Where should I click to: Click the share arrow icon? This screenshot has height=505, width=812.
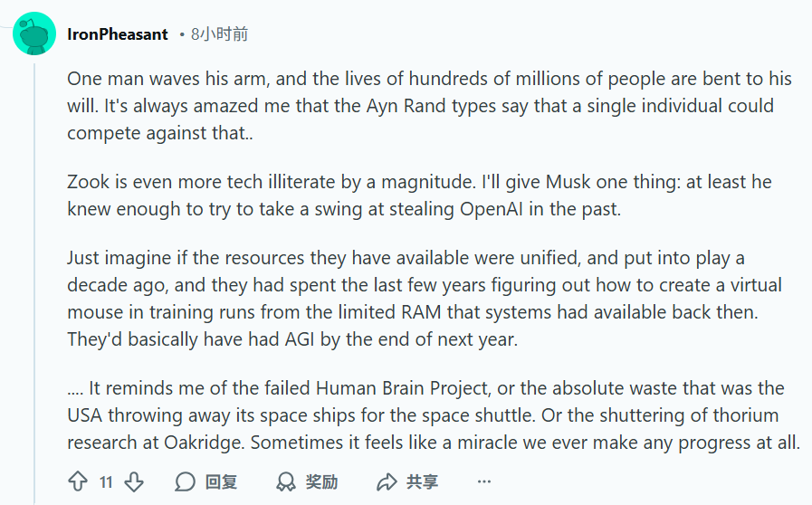(x=387, y=481)
